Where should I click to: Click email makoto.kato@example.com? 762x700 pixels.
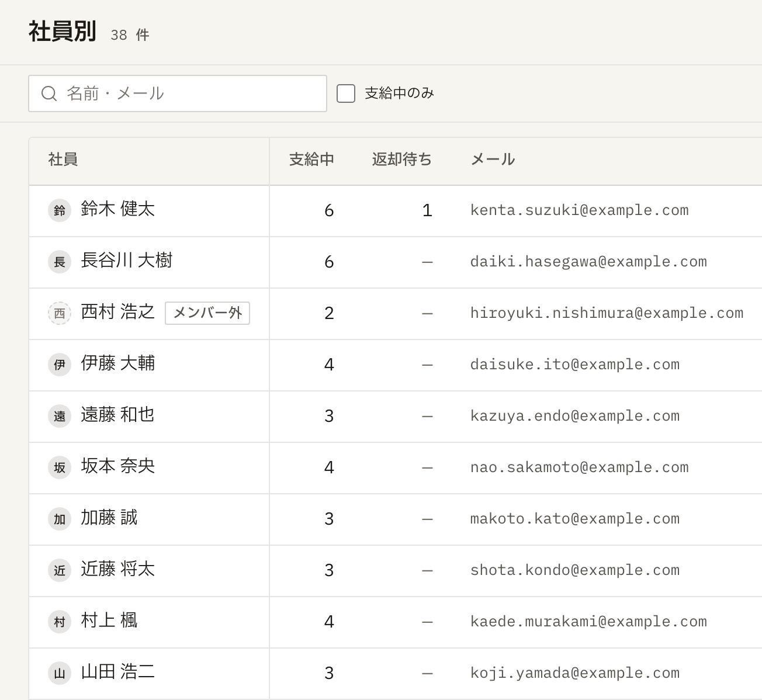pos(575,519)
